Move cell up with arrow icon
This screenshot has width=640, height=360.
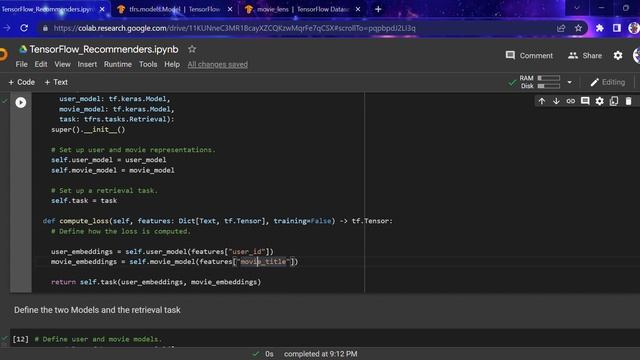pos(542,101)
